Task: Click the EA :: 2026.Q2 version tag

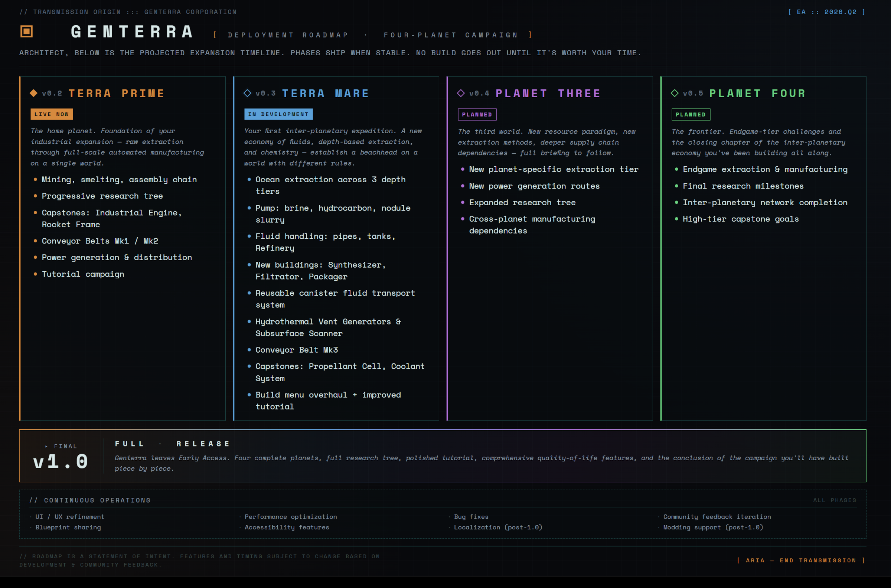Action: click(x=826, y=12)
